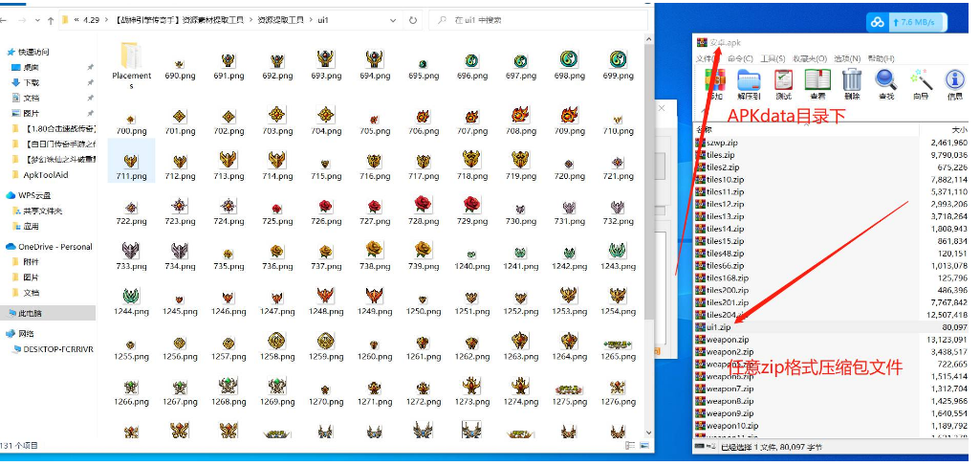The width and height of the screenshot is (980, 466).
Task: Click the Info icon in WinRAR toolbar
Action: (x=954, y=83)
